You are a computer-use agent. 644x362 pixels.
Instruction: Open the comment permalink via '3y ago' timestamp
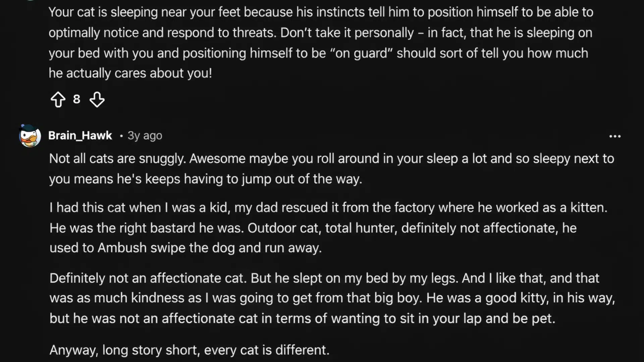(144, 136)
